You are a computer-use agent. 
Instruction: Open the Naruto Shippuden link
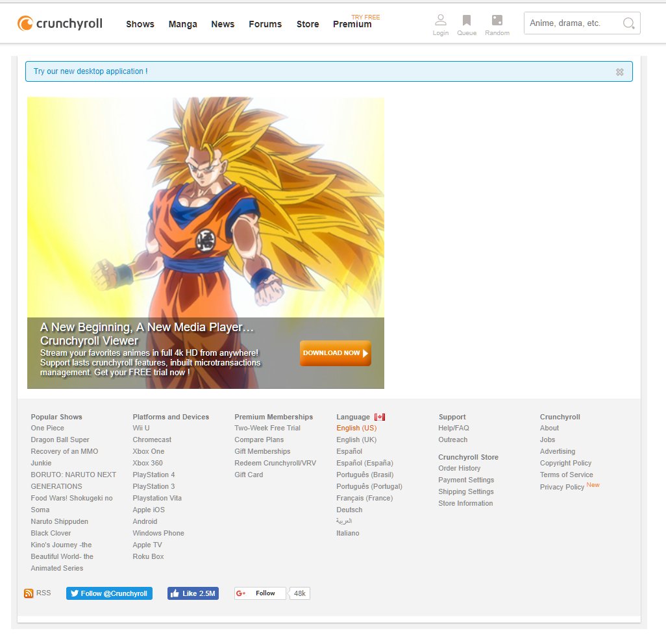pyautogui.click(x=60, y=521)
